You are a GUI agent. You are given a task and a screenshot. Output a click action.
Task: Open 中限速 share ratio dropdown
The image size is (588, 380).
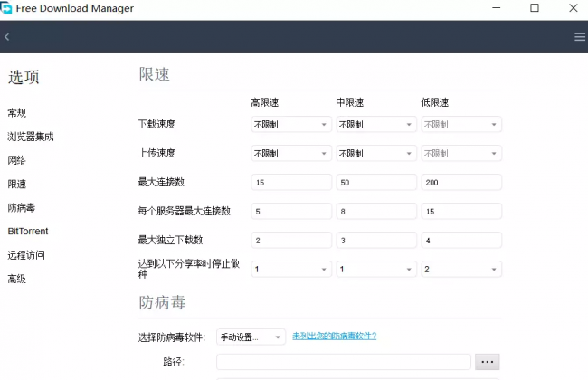coord(376,269)
